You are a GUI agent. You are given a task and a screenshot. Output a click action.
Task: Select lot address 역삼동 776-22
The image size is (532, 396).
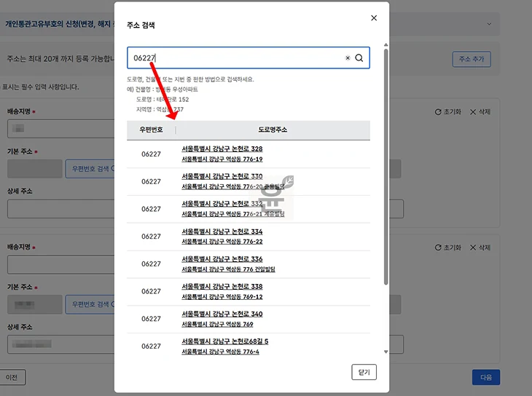coord(222,242)
